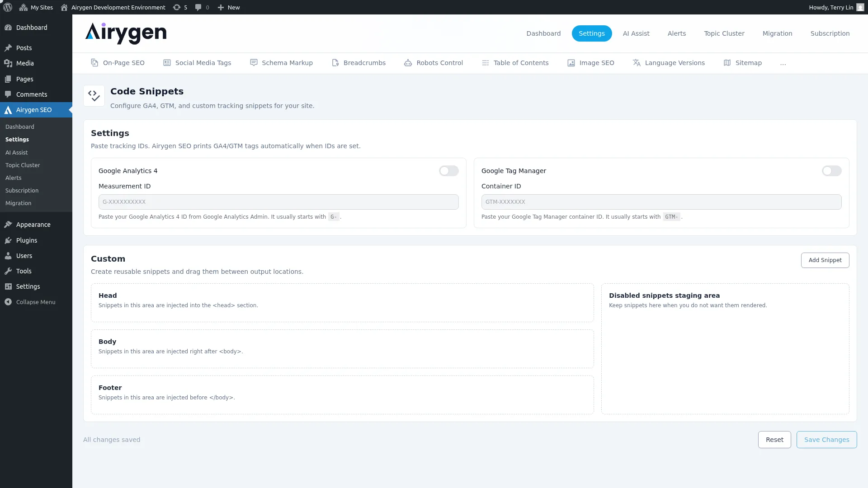Open My Sites network icon
This screenshot has width=868, height=488.
tap(24, 7)
